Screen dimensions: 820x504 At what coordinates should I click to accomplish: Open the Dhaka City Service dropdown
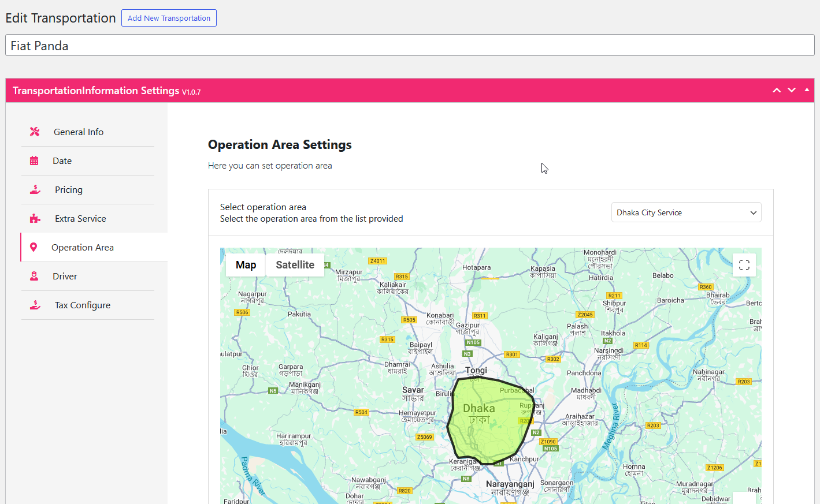coord(686,212)
